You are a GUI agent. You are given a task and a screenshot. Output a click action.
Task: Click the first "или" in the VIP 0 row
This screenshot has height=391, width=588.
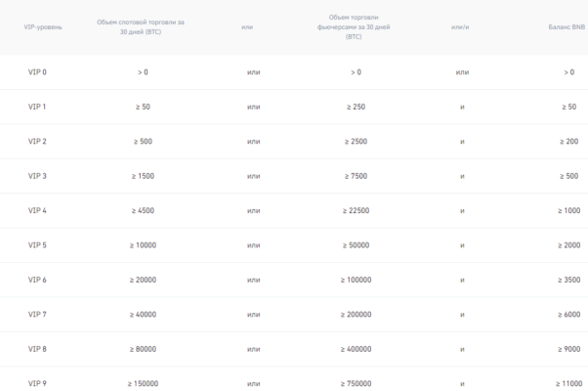[x=254, y=72]
